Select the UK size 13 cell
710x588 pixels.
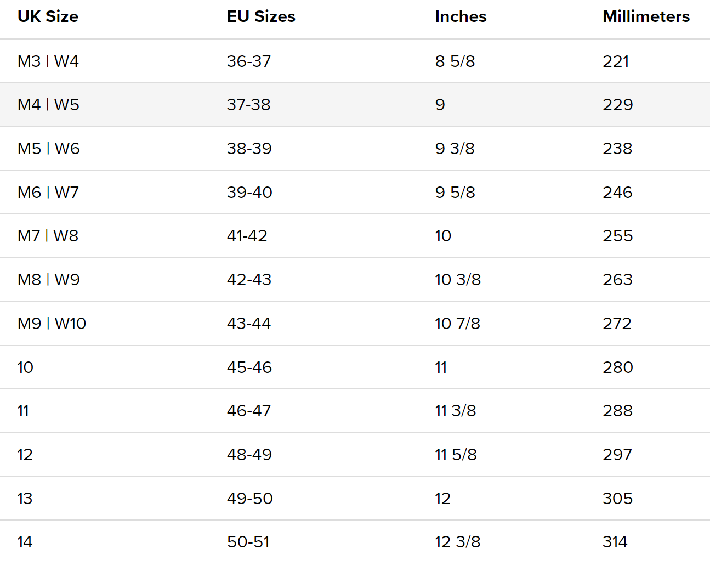25,499
